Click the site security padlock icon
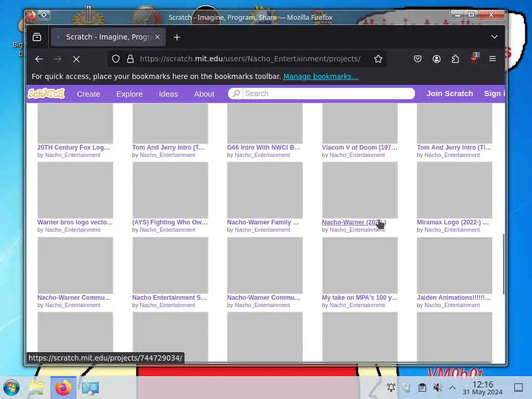Viewport: 532px width, 399px height. [130, 59]
